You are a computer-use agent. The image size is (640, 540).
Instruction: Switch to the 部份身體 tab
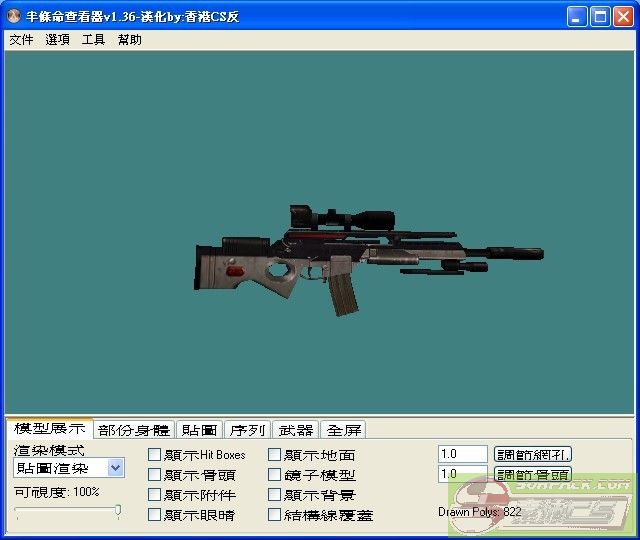(x=134, y=430)
